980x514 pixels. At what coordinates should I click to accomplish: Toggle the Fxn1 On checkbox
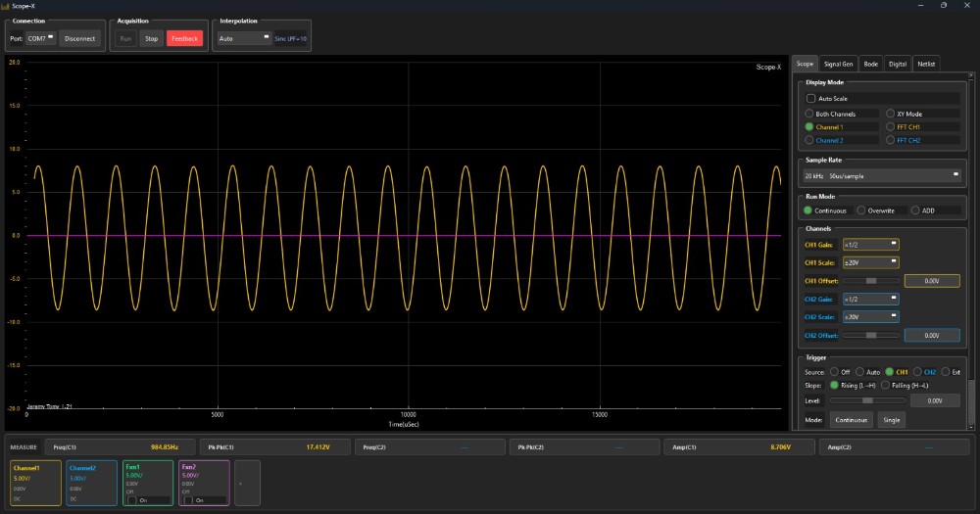pos(132,500)
